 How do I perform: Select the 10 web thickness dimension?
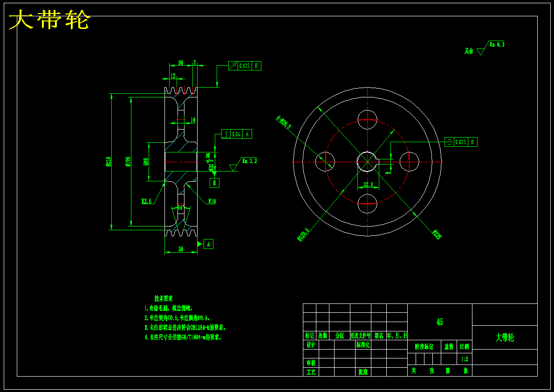click(193, 120)
